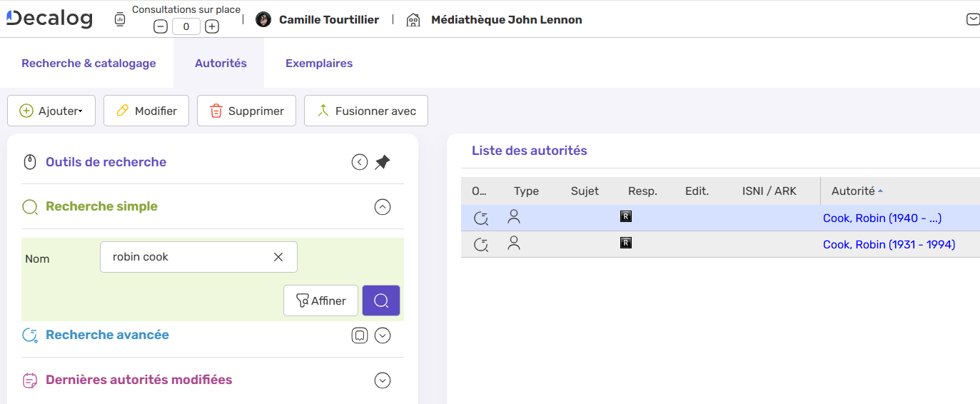Open the mail envelope icon

[973, 19]
